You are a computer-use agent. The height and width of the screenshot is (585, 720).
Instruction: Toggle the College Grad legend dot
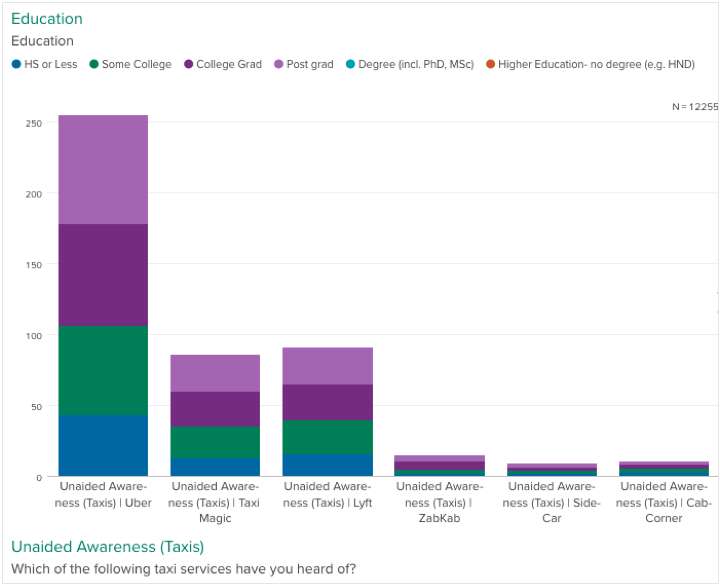pyautogui.click(x=189, y=64)
